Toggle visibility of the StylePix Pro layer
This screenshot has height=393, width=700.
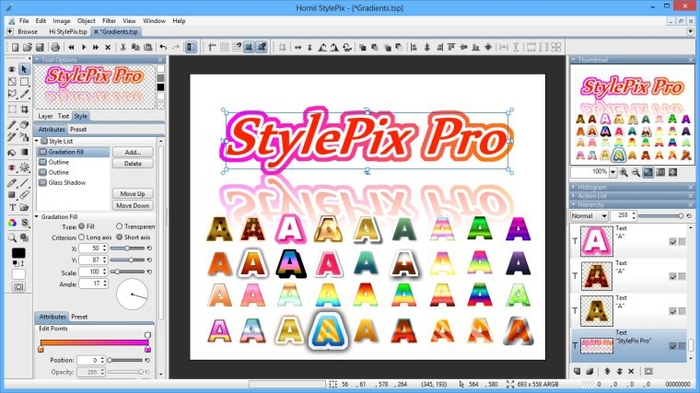(x=673, y=346)
